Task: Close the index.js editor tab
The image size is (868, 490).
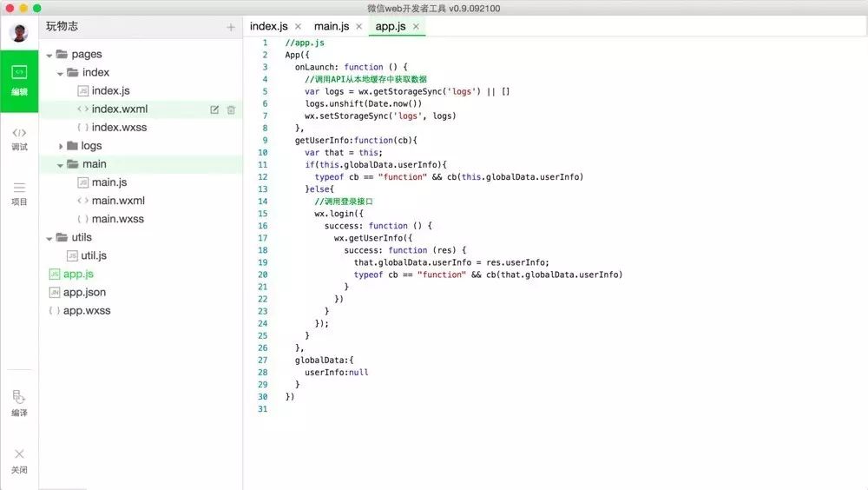Action: click(x=298, y=27)
